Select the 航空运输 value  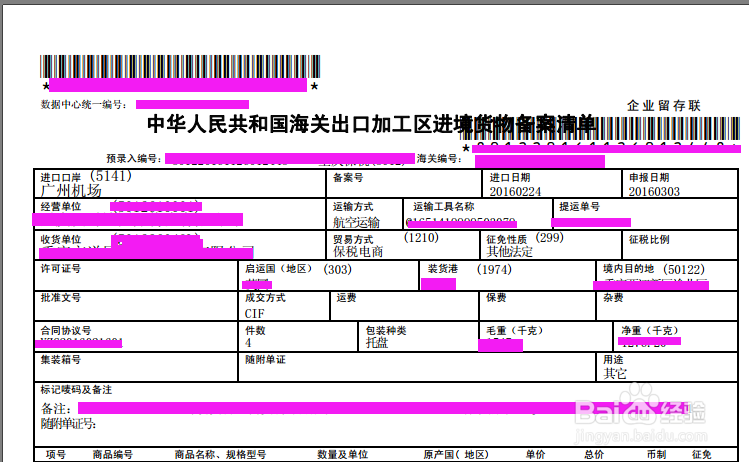coord(356,222)
